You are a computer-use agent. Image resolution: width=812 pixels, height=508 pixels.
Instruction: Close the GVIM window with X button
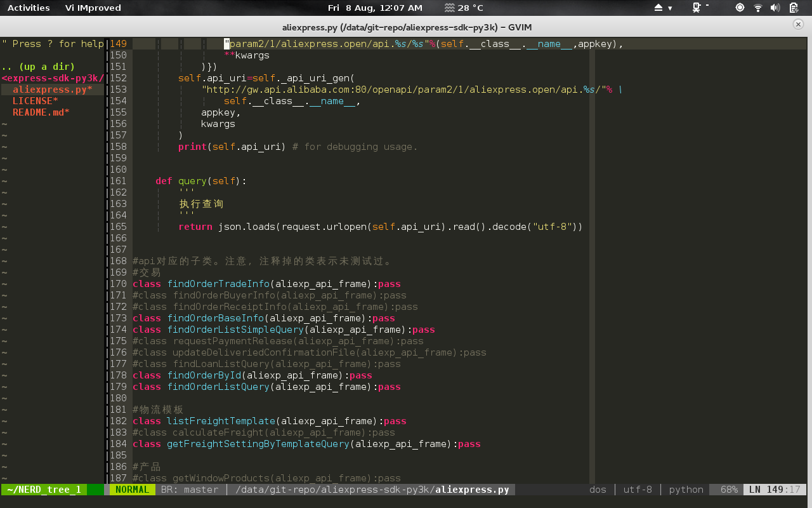pyautogui.click(x=798, y=24)
